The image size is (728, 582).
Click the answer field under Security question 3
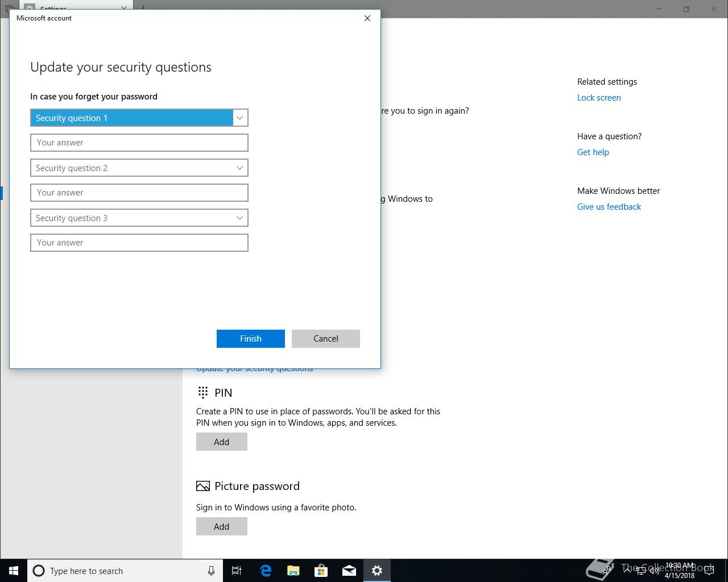pyautogui.click(x=139, y=243)
